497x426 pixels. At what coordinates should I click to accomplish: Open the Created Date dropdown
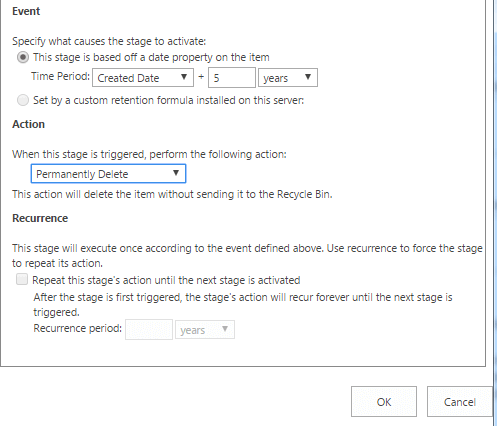(x=143, y=78)
